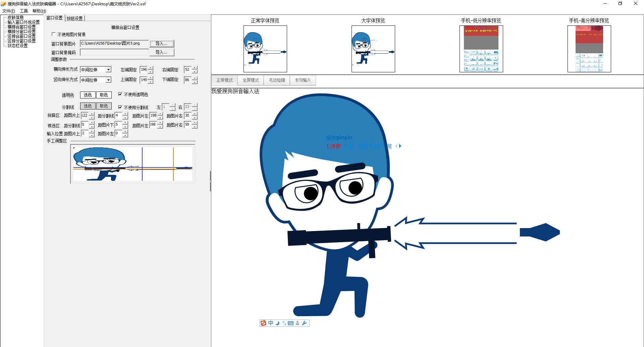Open the 竖向伸长方式 dropdown
The height and width of the screenshot is (347, 644).
(108, 80)
